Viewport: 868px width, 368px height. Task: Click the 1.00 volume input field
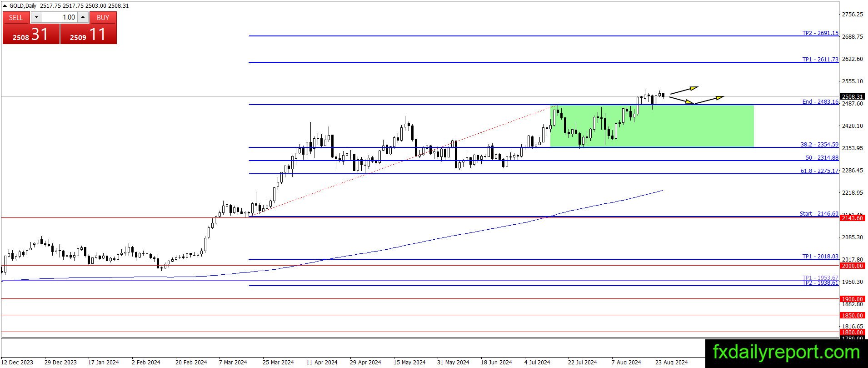point(60,17)
